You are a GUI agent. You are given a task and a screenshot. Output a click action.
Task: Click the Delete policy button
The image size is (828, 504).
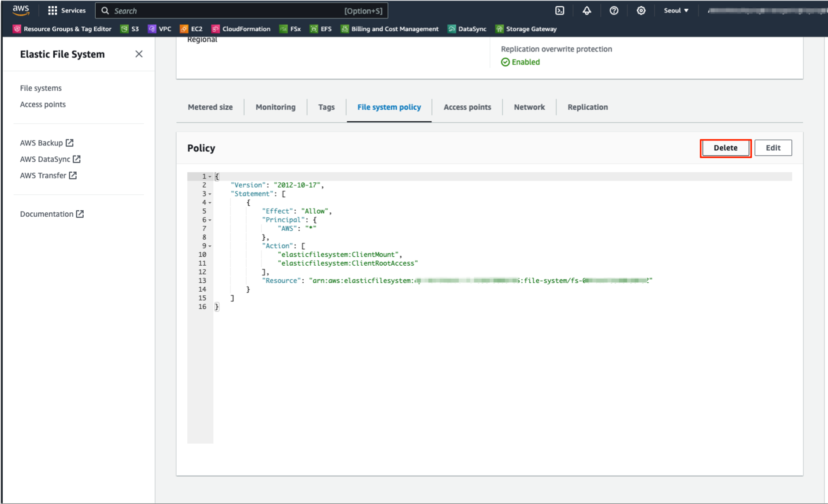coord(725,148)
